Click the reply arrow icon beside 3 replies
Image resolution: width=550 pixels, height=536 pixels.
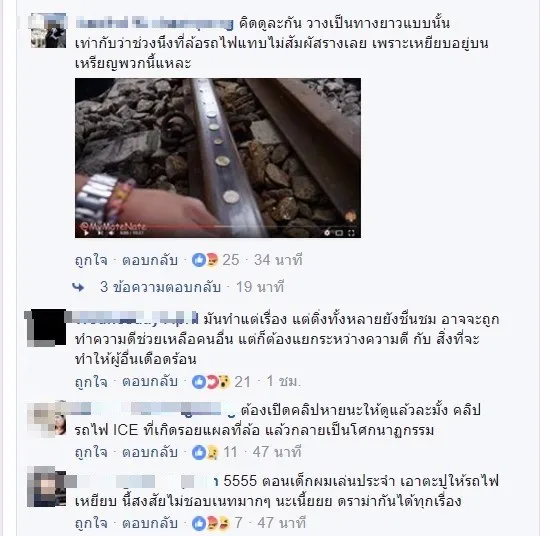[x=78, y=287]
